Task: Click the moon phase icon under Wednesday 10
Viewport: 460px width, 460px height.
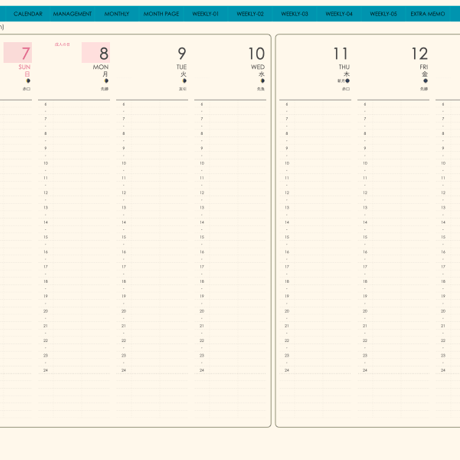Action: (x=263, y=81)
